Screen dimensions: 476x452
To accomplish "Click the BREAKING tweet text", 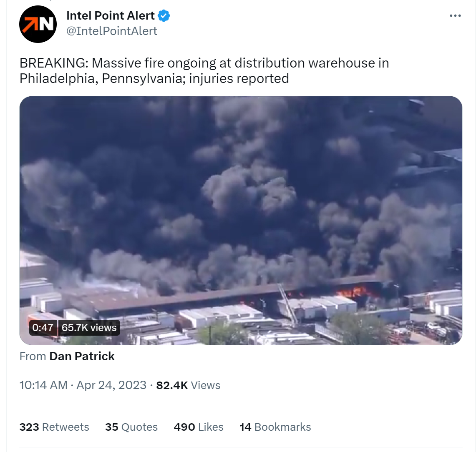I will click(204, 71).
